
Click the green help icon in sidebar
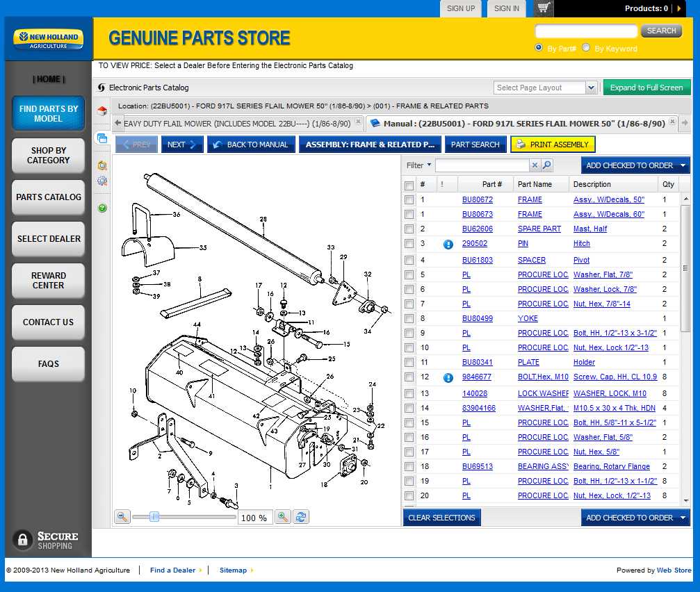click(102, 208)
